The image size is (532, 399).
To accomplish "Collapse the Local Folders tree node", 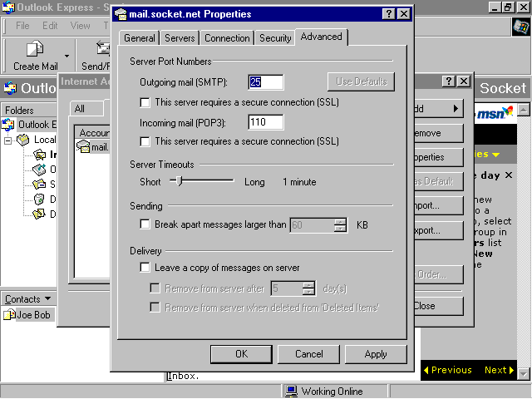I will pos(7,140).
